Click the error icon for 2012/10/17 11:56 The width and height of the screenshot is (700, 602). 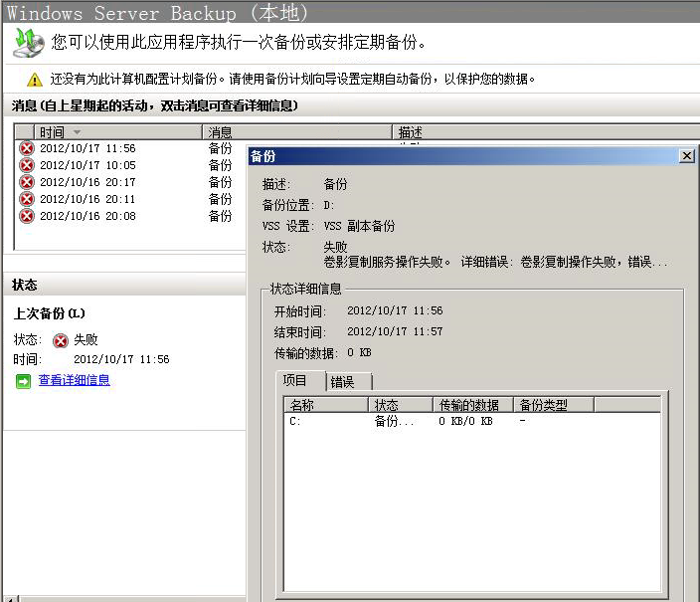pyautogui.click(x=27, y=148)
